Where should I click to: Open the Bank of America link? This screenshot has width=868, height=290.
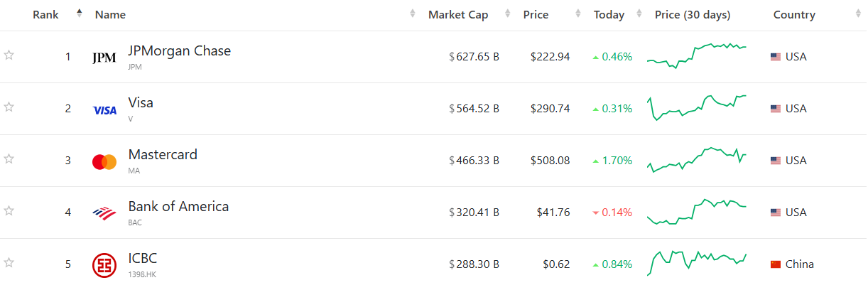178,206
